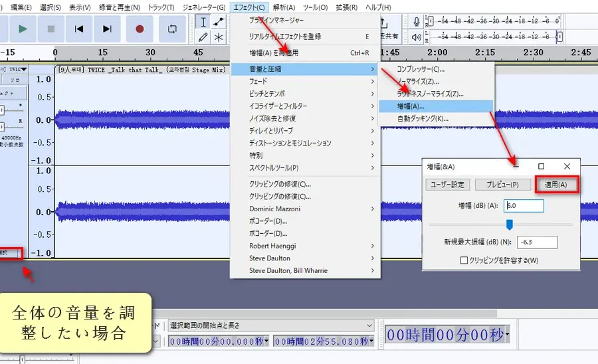Expand the ピッチとテンポ submenu
This screenshot has height=364, width=598.
click(305, 94)
